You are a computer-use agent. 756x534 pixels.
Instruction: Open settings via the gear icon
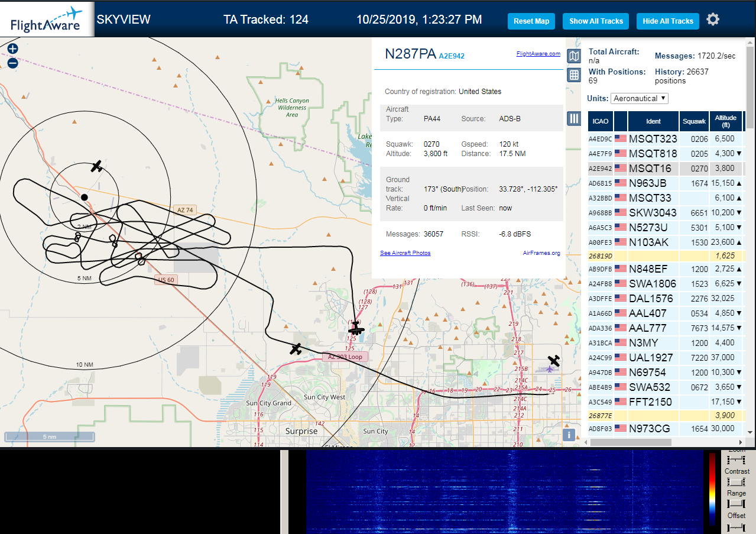pyautogui.click(x=713, y=20)
